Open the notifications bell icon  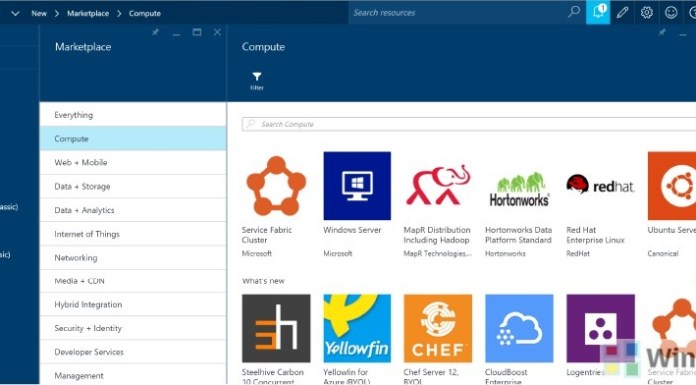click(598, 12)
